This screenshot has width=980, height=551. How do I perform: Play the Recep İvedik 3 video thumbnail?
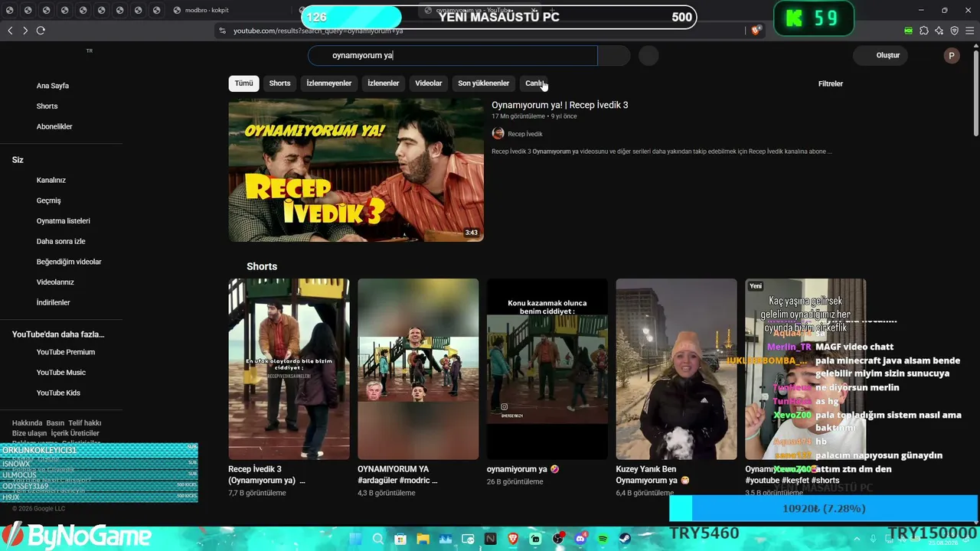click(356, 170)
